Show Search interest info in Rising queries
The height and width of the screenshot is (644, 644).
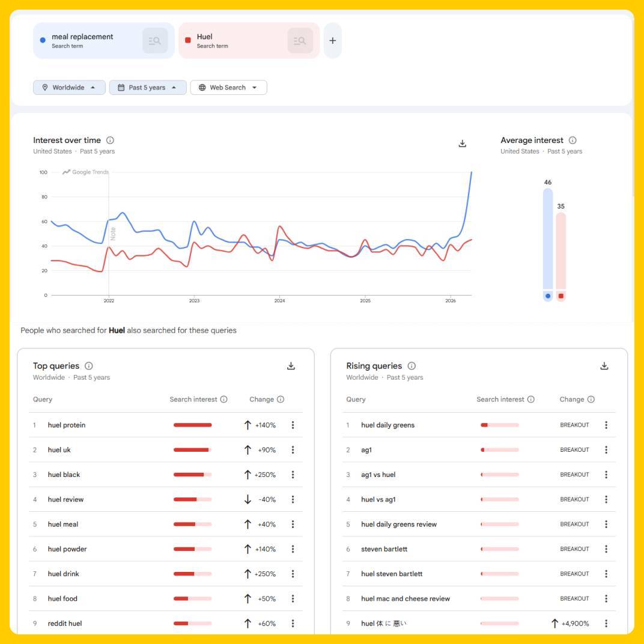click(x=530, y=399)
